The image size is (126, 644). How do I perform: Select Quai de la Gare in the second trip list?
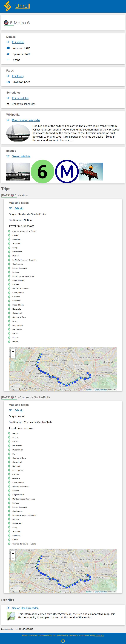point(19,458)
